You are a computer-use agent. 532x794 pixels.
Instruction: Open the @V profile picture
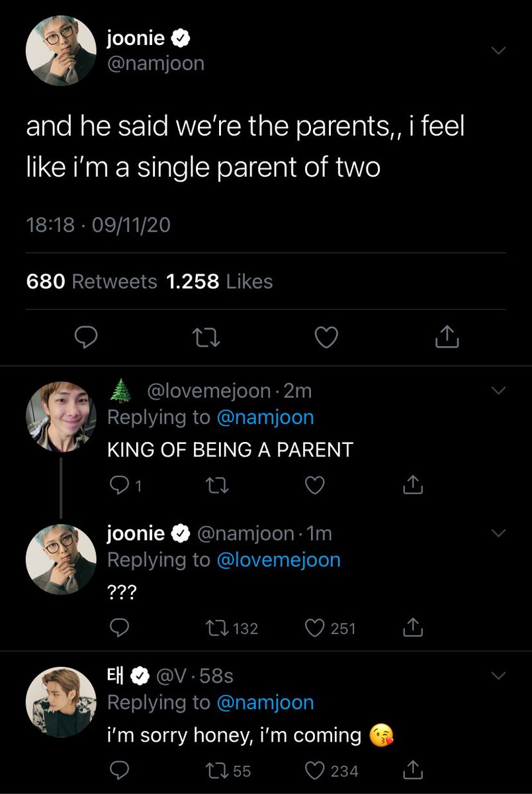point(60,702)
